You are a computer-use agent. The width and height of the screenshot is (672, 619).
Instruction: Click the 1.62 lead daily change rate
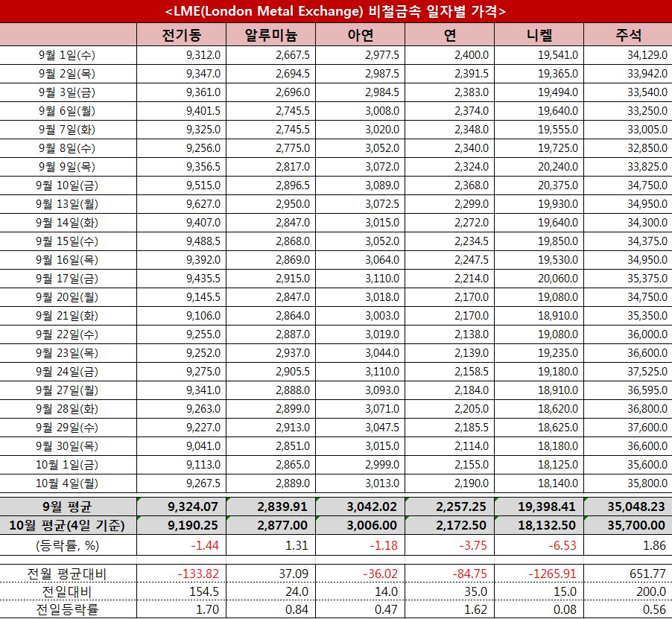[x=476, y=609]
